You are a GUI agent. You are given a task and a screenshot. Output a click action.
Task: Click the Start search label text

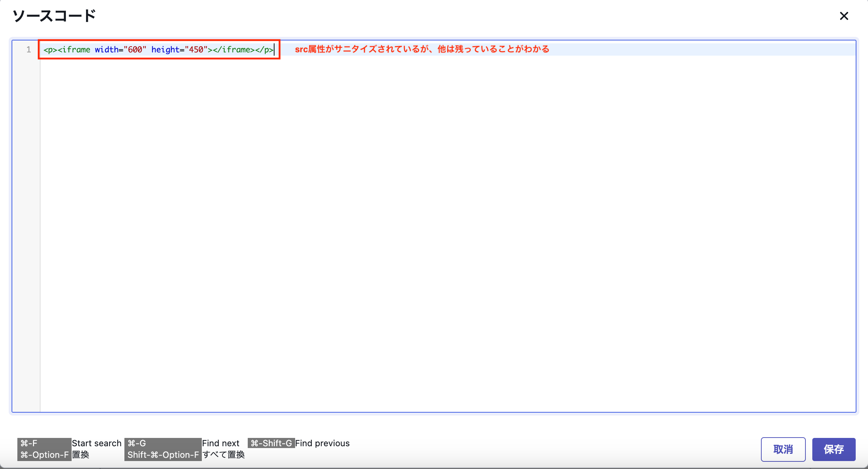tap(97, 443)
